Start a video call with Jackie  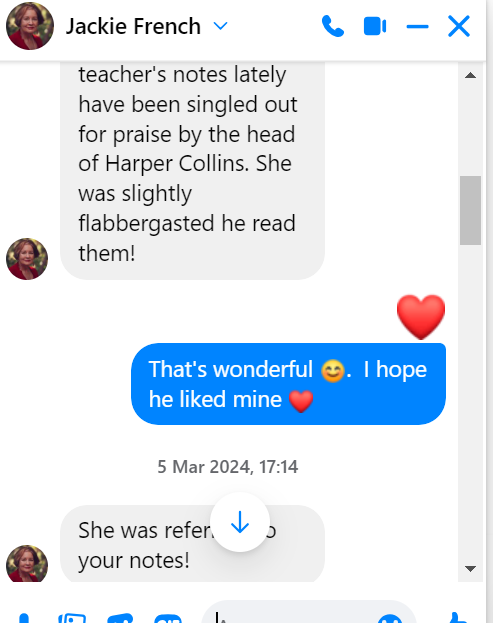tap(375, 26)
